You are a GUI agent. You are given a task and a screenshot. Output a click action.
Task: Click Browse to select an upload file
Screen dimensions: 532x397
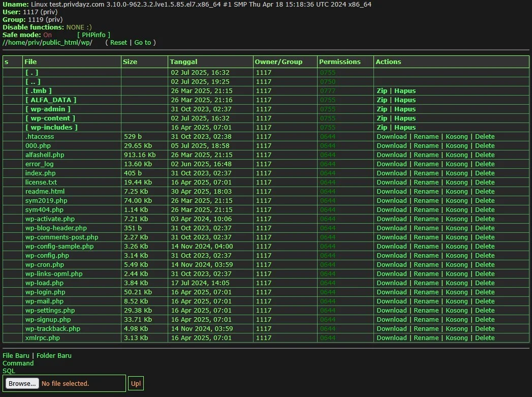click(x=21, y=383)
